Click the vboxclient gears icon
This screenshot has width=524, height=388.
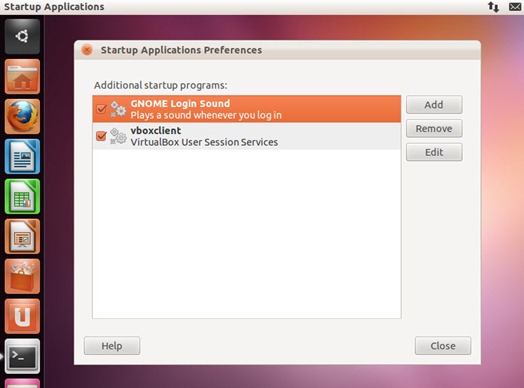[118, 136]
